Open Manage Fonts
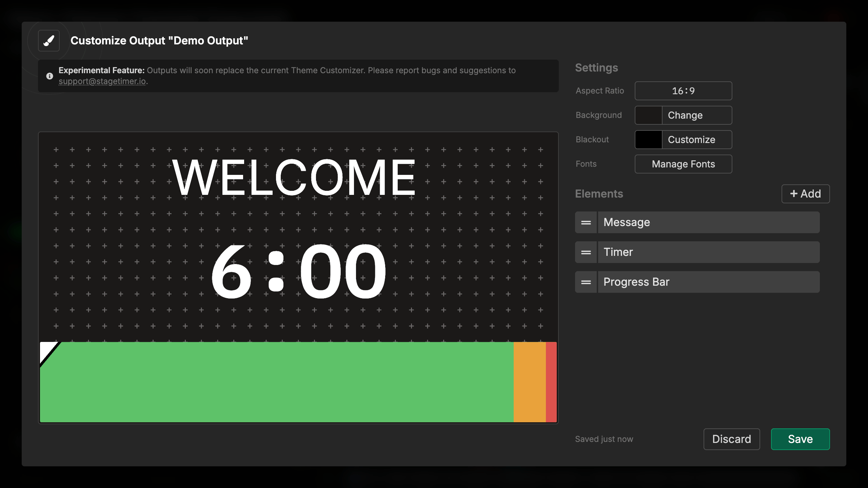 coord(683,164)
